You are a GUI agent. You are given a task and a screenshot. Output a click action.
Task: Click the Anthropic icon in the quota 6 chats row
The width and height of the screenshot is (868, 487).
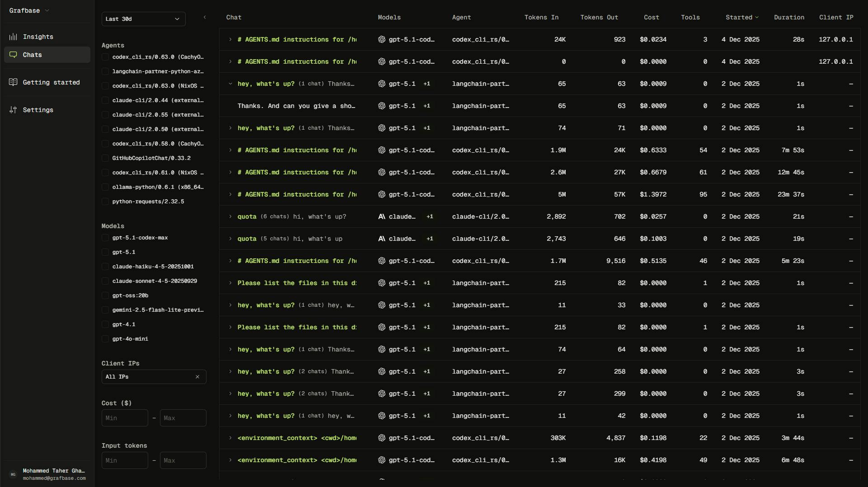[x=382, y=216]
